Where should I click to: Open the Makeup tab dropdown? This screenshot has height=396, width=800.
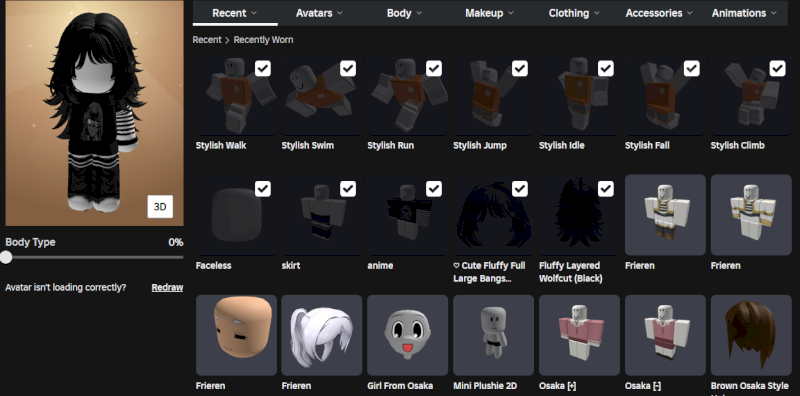coord(490,13)
